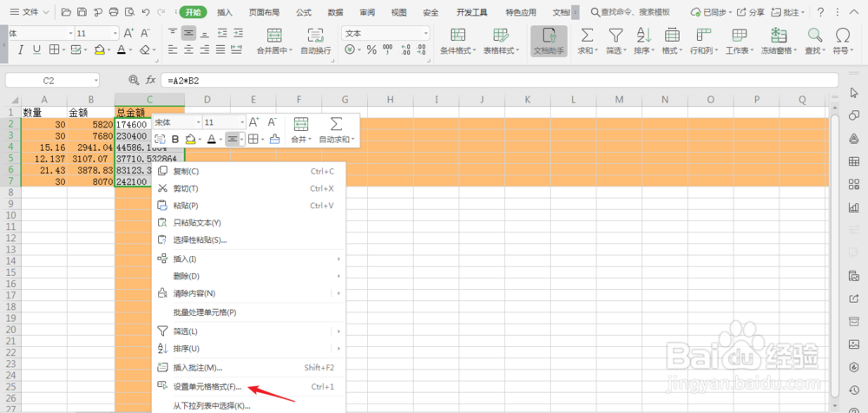Toggle vertical middle alignment in ribbon
This screenshot has width=868, height=413.
tap(189, 33)
